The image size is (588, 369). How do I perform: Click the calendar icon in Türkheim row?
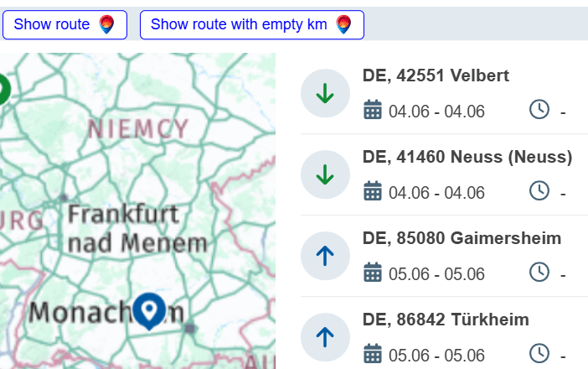373,354
